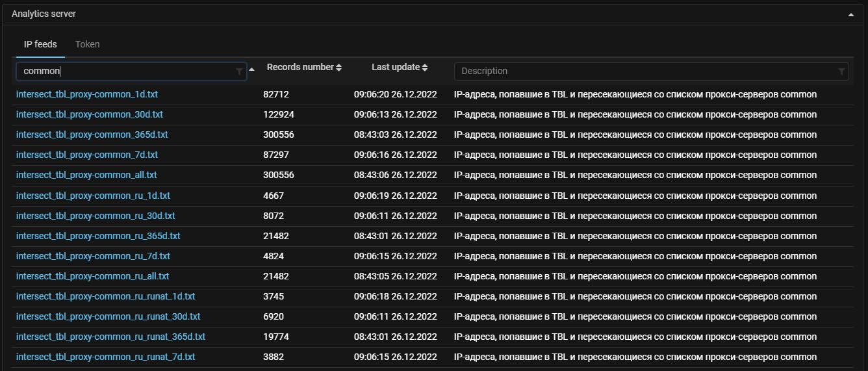Open intersect_tbl_proxy-common_ru_all.txt feed
This screenshot has width=868, height=371.
tap(92, 276)
